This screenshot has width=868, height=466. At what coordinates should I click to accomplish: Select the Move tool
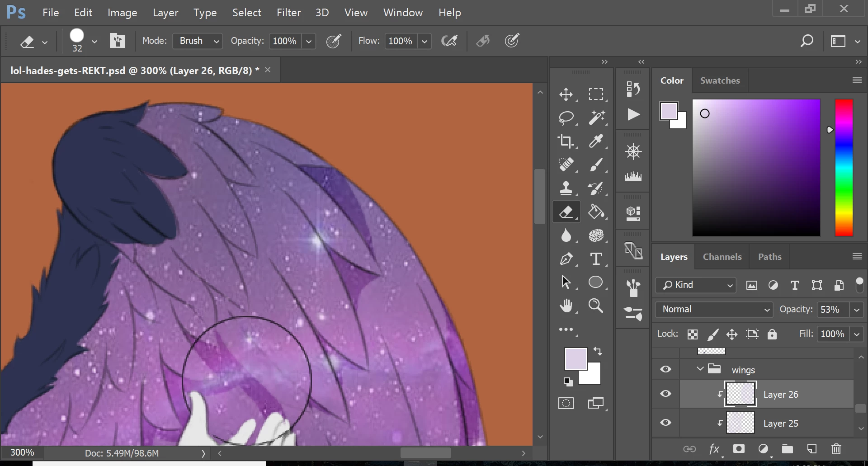point(566,94)
